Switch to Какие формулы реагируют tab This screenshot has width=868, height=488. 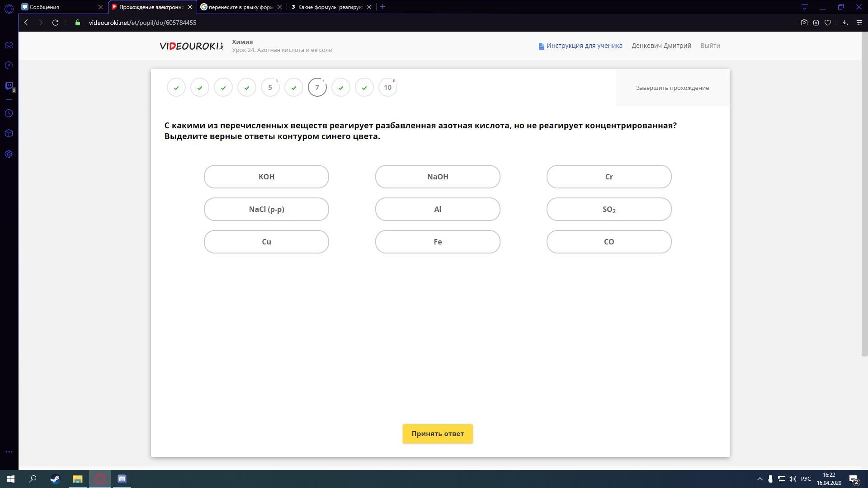click(x=331, y=7)
